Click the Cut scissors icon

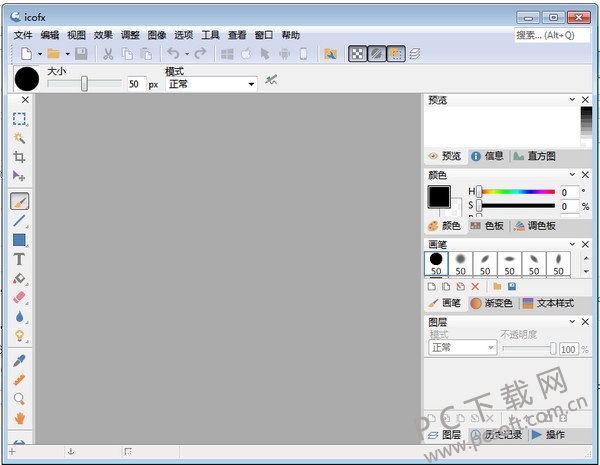[108, 54]
